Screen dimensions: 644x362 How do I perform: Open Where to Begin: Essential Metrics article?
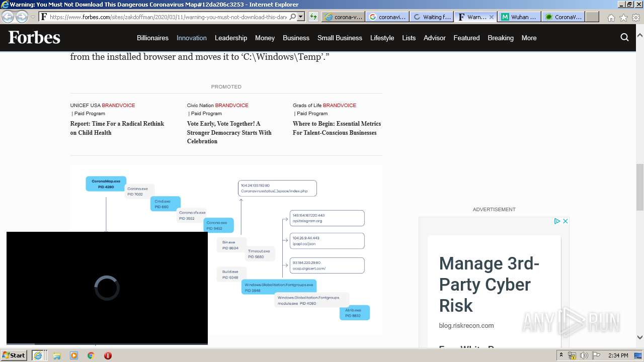point(337,128)
